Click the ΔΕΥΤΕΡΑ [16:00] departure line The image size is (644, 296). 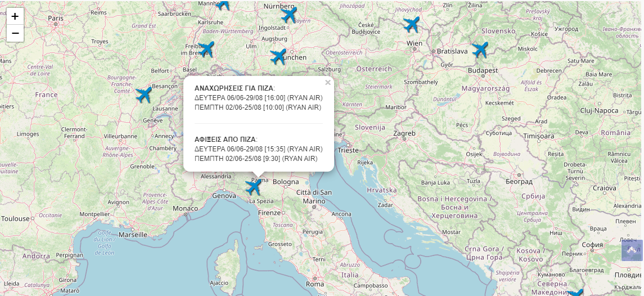click(258, 98)
